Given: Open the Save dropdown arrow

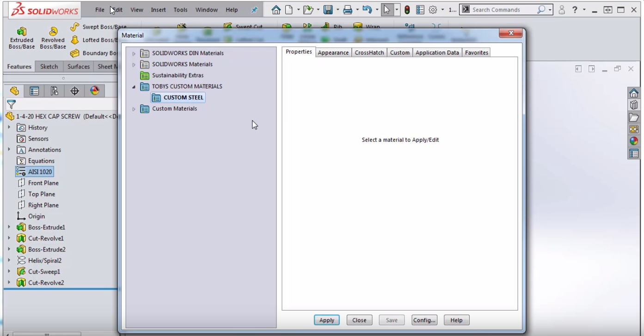Looking at the screenshot, I should tap(337, 10).
